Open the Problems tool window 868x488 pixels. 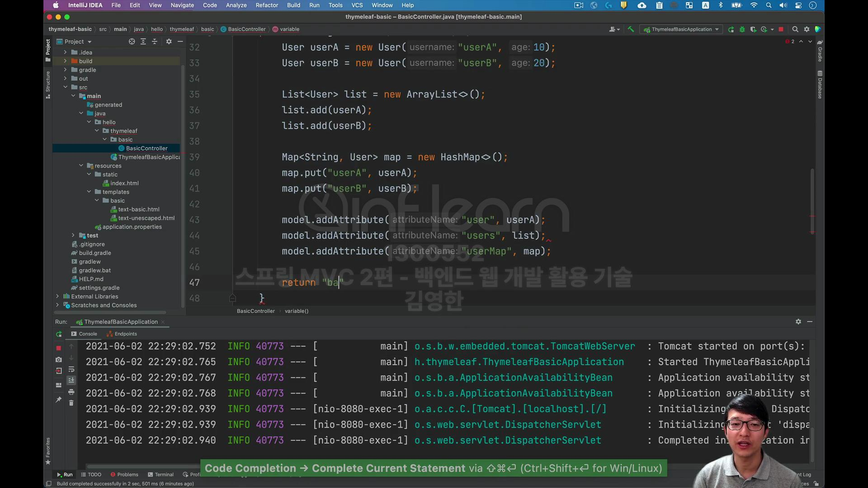pos(124,474)
